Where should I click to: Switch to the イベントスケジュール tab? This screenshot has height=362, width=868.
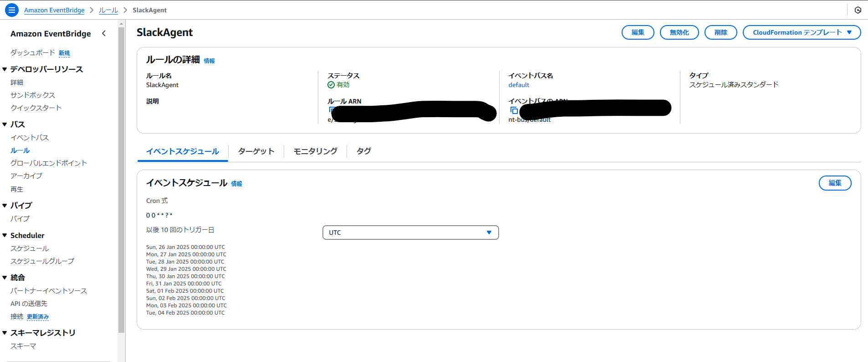(x=183, y=151)
